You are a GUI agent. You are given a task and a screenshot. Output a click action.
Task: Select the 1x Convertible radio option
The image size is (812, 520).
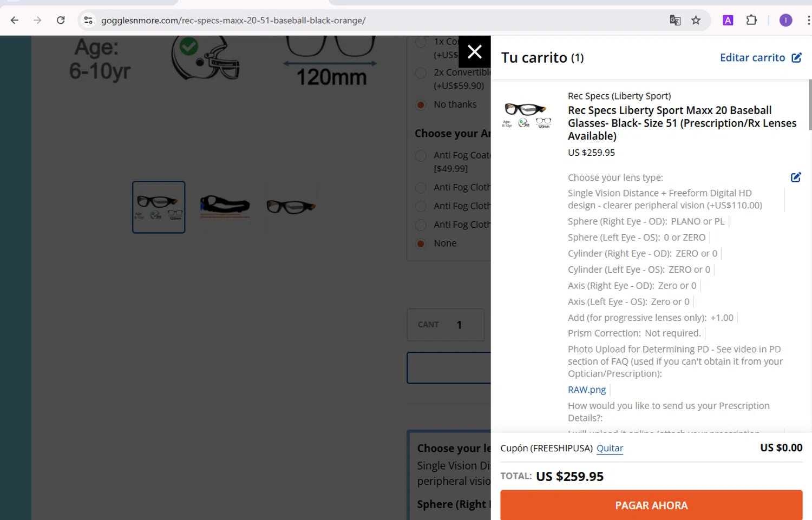pos(421,42)
